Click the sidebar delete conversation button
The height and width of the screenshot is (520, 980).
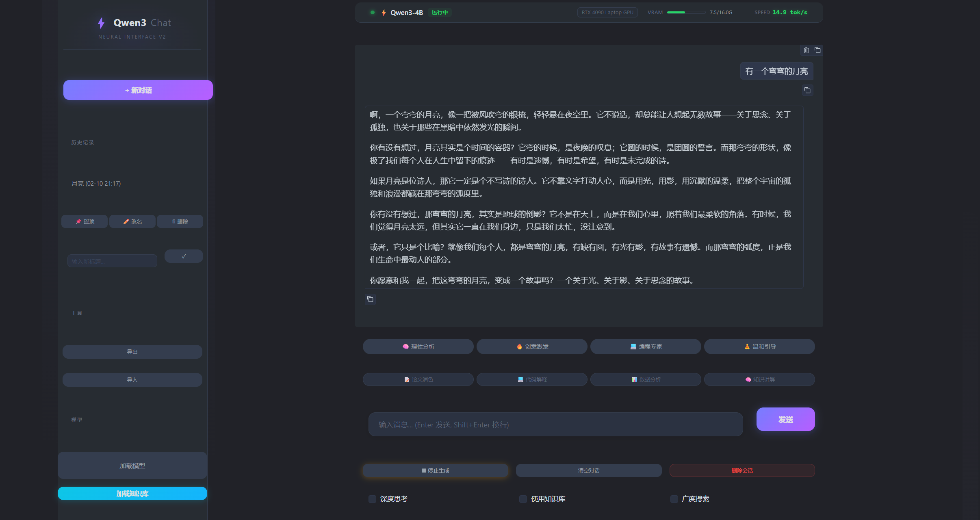pyautogui.click(x=180, y=221)
